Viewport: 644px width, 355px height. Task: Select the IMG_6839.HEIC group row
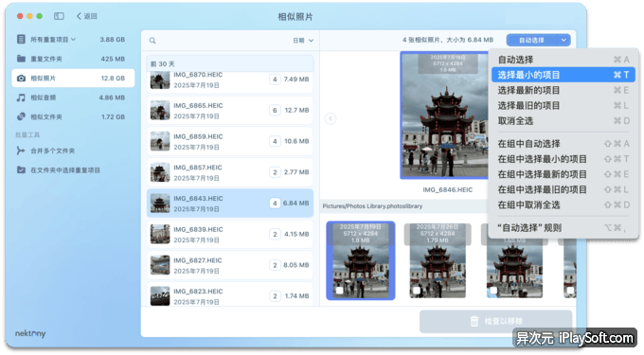coord(230,235)
